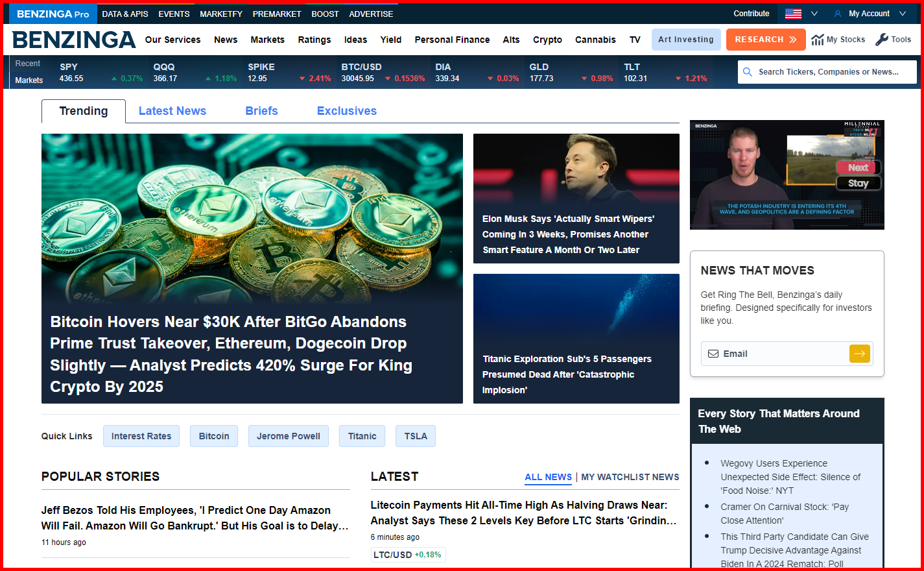Image resolution: width=924 pixels, height=571 pixels.
Task: Click the My Account person icon
Action: pyautogui.click(x=837, y=14)
